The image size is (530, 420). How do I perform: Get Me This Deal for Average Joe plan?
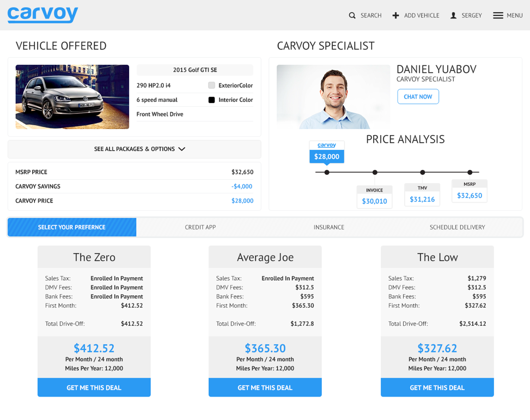(265, 387)
